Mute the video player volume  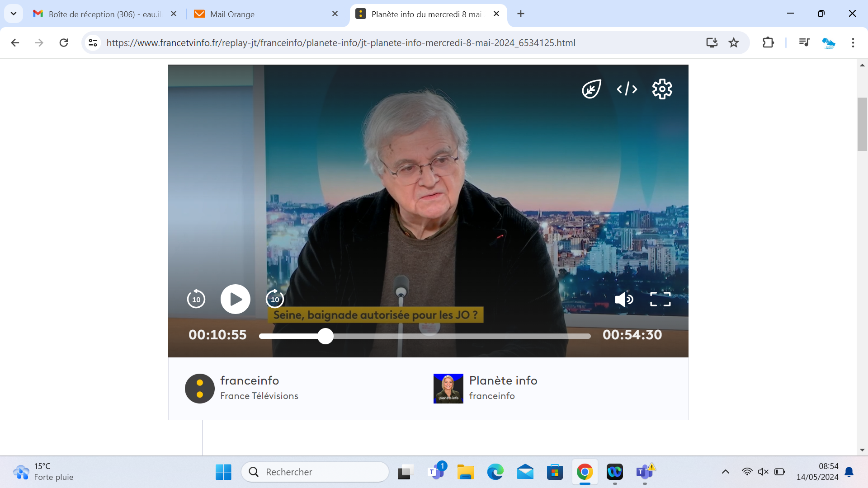(x=624, y=299)
